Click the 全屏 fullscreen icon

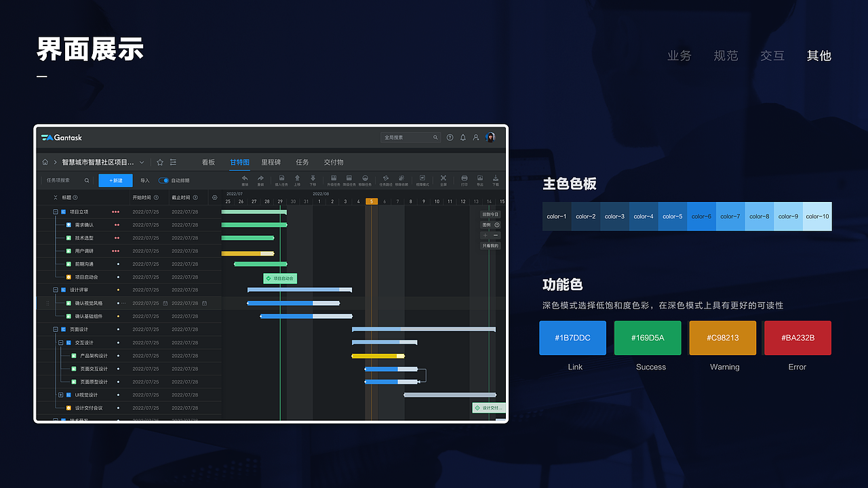[443, 178]
